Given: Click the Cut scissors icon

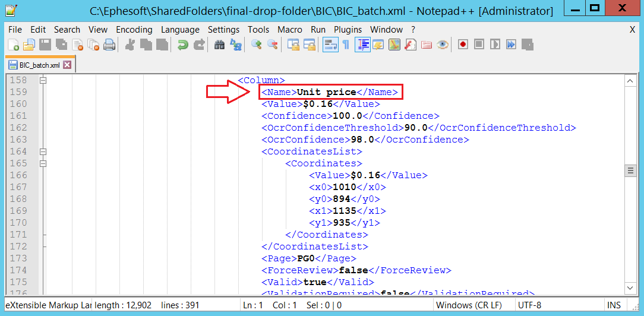Looking at the screenshot, I should 130,45.
